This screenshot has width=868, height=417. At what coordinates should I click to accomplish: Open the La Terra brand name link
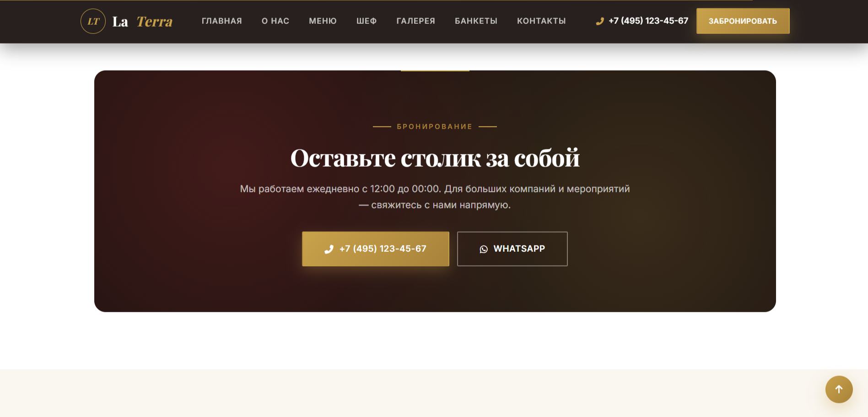(x=142, y=22)
